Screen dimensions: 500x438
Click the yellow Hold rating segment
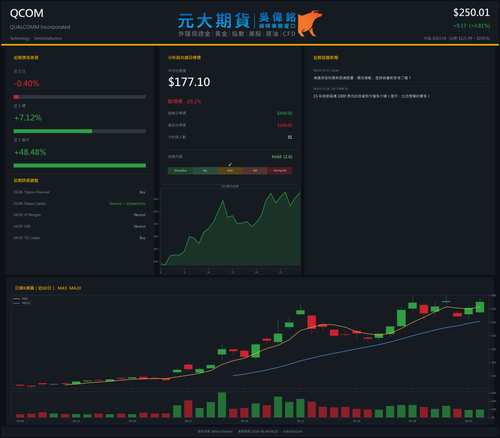230,171
